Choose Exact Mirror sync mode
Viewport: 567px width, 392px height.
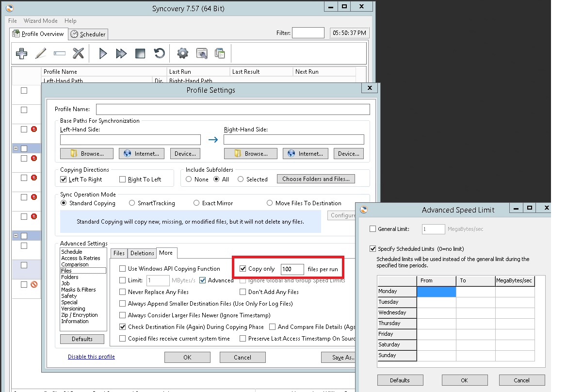196,203
